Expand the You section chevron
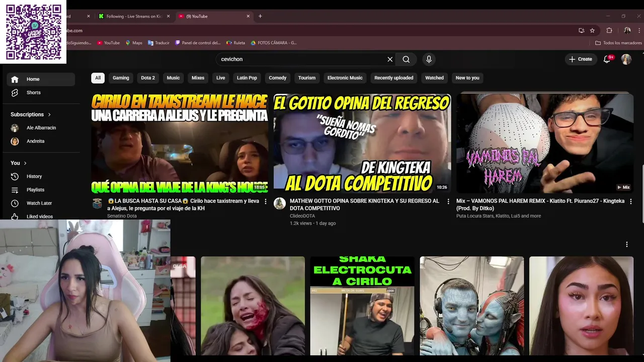The image size is (644, 362). [x=25, y=163]
